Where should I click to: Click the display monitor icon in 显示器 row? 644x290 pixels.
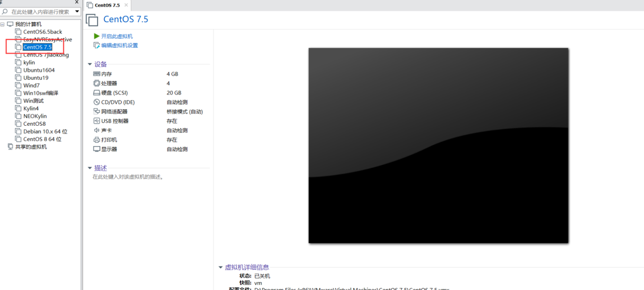(x=97, y=149)
